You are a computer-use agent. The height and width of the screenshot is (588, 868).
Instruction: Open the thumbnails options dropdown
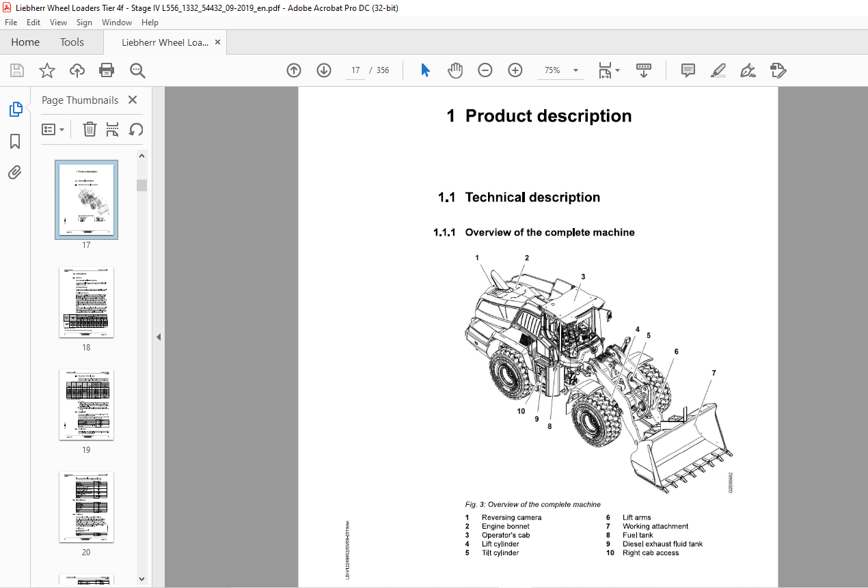click(x=53, y=129)
